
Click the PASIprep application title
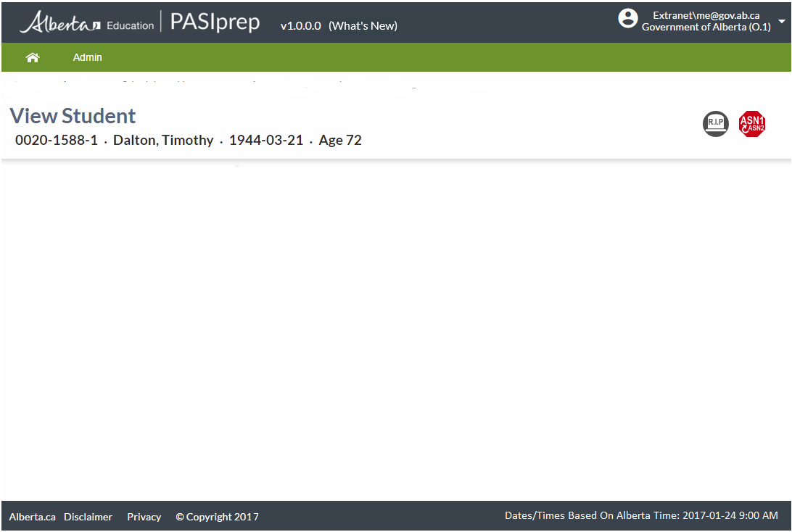point(215,22)
